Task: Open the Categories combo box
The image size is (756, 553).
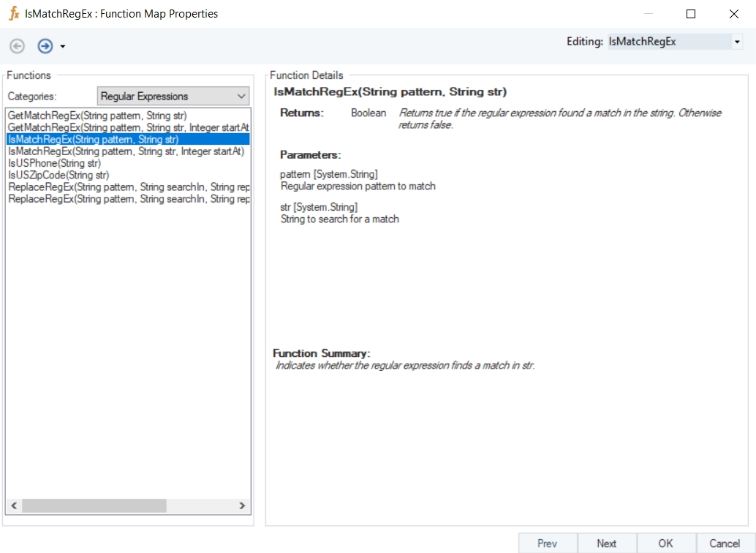Action: pos(173,96)
